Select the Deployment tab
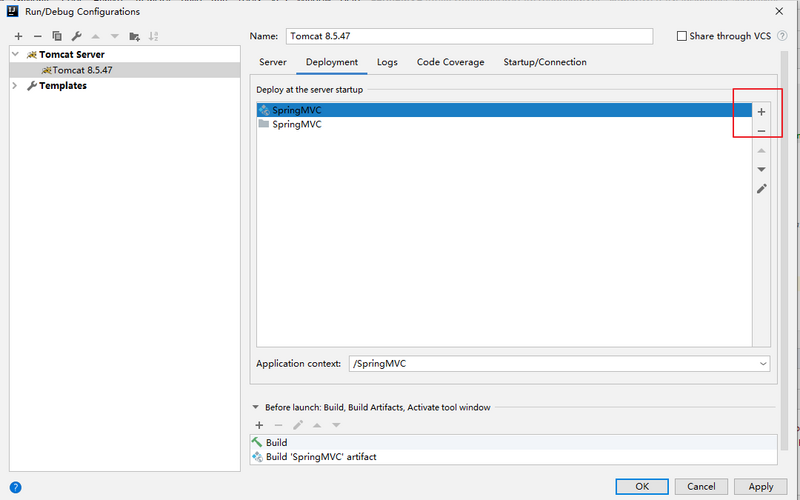This screenshot has width=800, height=500. point(332,62)
